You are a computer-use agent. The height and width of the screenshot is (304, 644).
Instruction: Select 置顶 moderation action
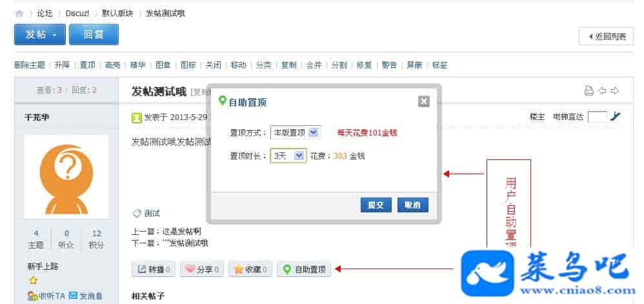87,65
